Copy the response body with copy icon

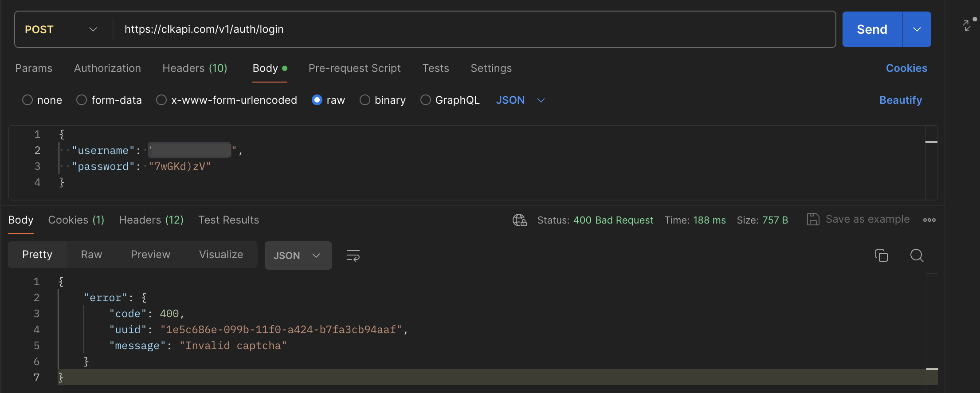click(x=881, y=255)
